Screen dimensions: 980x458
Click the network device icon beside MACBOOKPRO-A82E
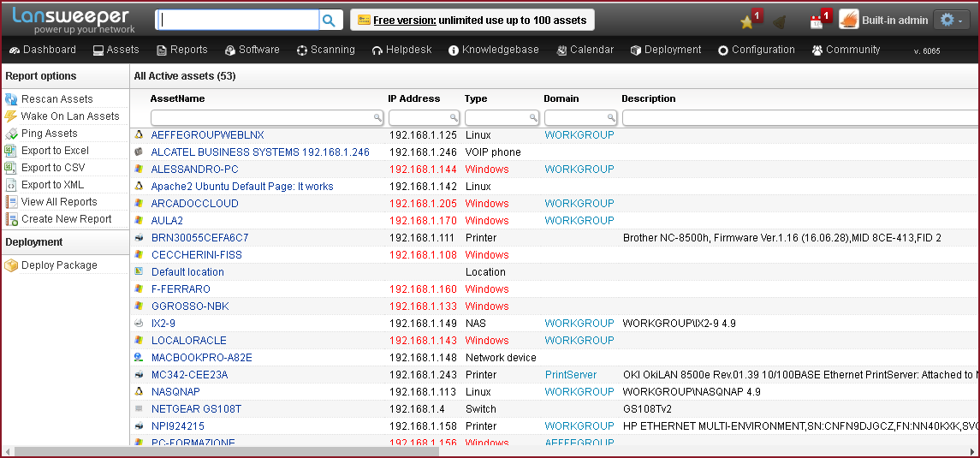(139, 357)
